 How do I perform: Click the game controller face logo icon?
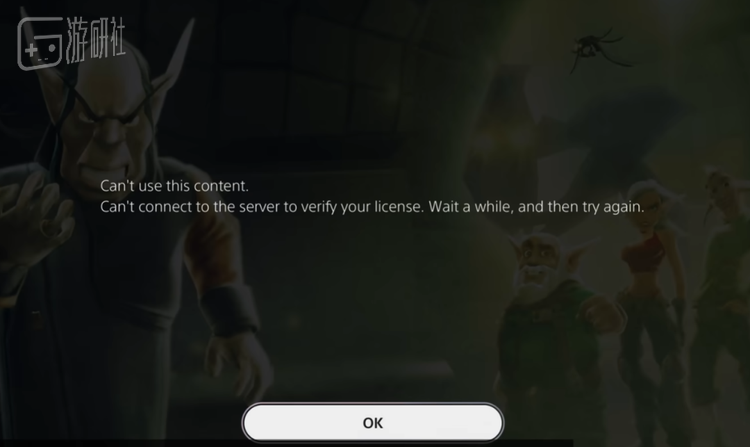40,43
